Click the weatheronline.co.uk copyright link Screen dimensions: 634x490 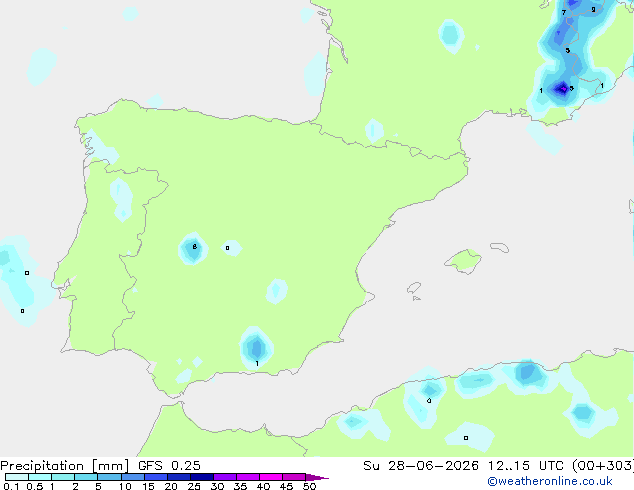549,481
